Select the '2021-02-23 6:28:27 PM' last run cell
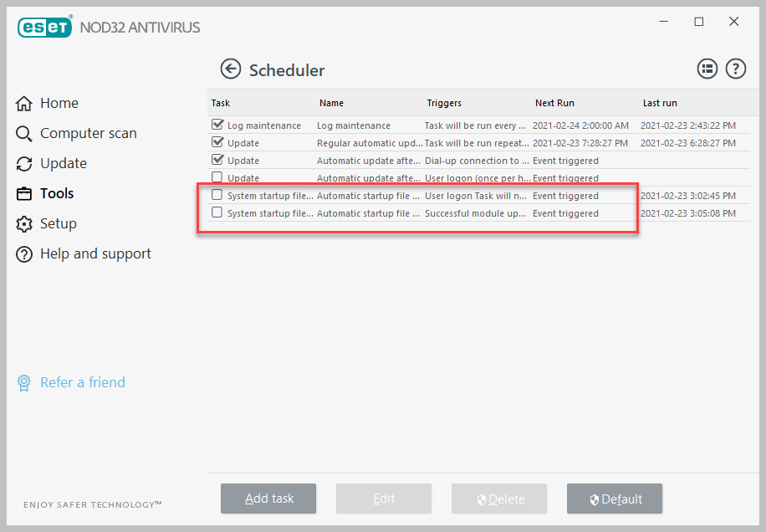Image resolution: width=766 pixels, height=532 pixels. click(688, 143)
